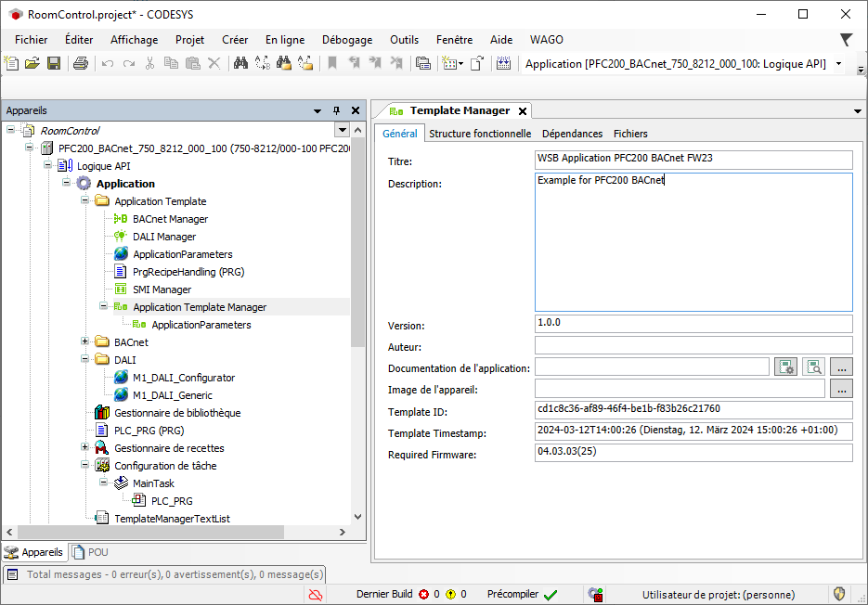Click the Auteur input field
Screen dimensions: 868x605
point(693,345)
